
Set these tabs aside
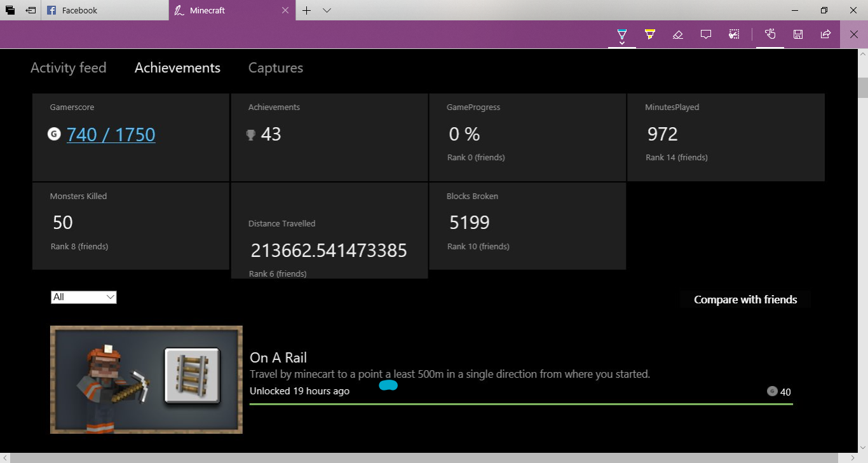point(31,10)
